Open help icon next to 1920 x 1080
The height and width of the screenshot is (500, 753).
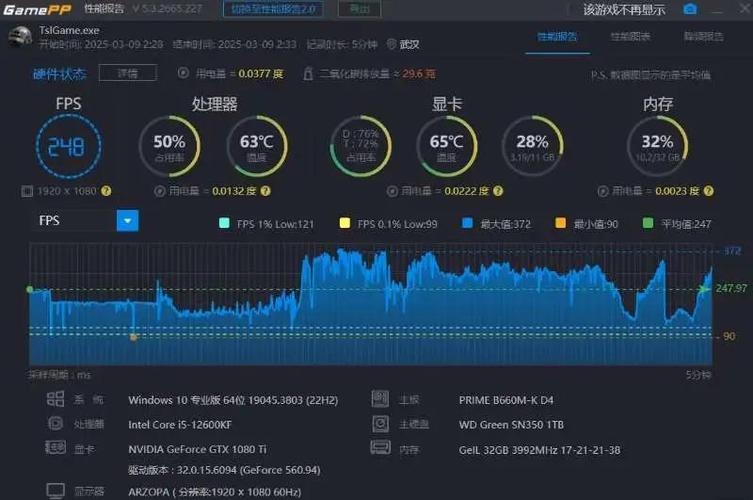tap(106, 191)
